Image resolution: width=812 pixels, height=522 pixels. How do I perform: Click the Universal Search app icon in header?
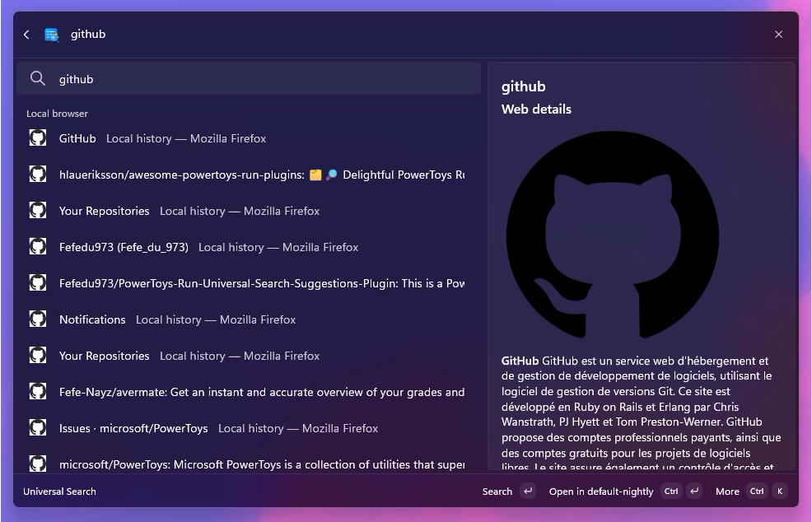[x=51, y=35]
